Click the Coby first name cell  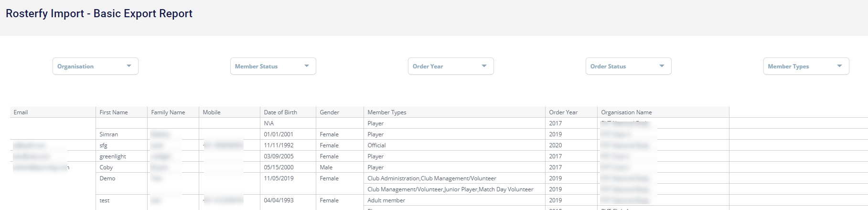click(x=107, y=167)
